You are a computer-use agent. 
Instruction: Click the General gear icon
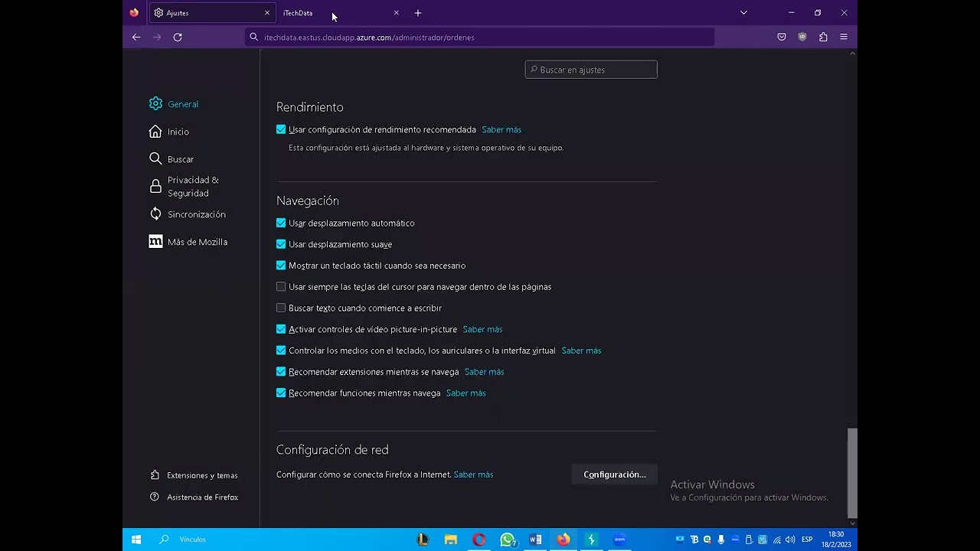coord(156,103)
